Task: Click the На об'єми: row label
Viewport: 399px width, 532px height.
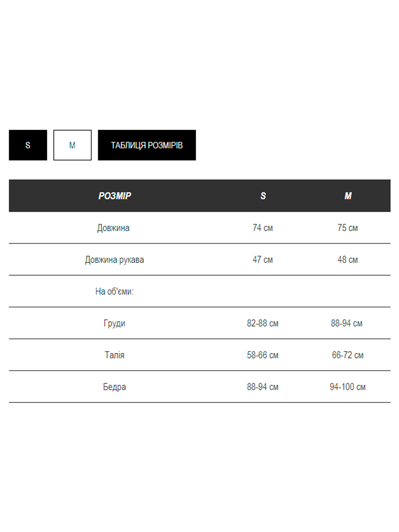Action: pyautogui.click(x=114, y=291)
